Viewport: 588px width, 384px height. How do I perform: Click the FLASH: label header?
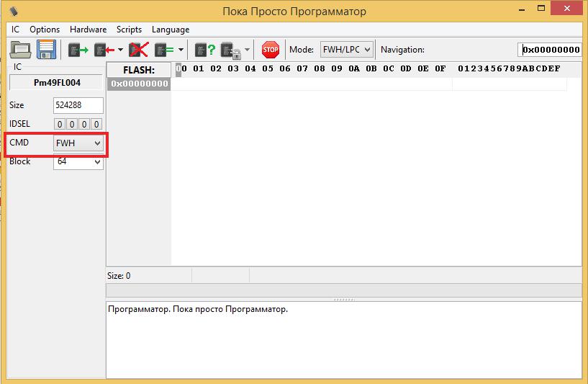[x=139, y=70]
